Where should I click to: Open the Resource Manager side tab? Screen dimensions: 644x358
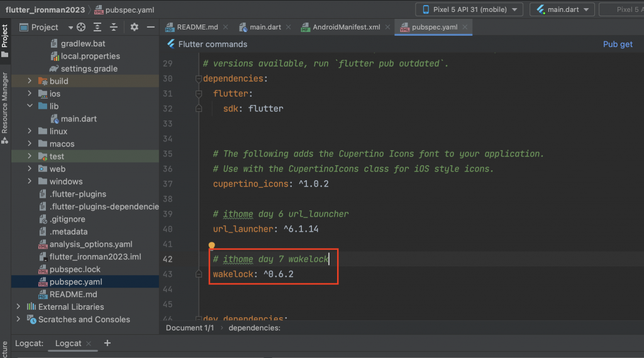pos(5,107)
